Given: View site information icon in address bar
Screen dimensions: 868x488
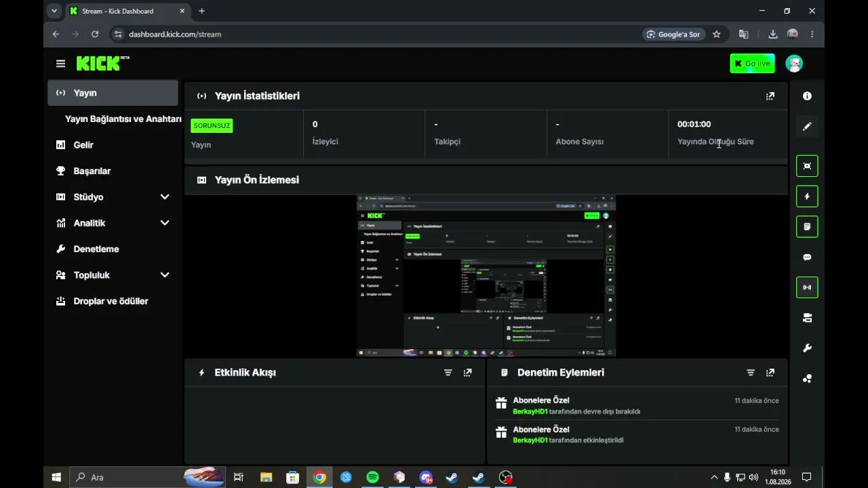Looking at the screenshot, I should point(118,34).
